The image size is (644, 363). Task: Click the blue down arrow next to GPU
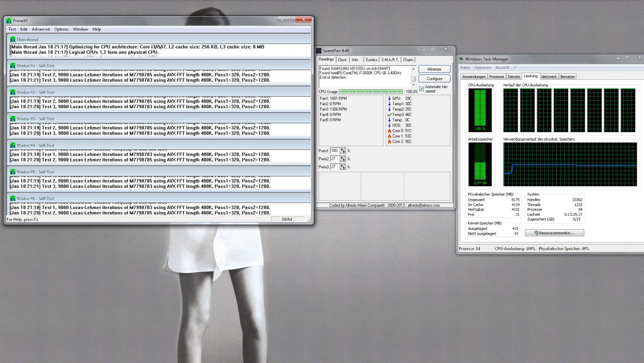tap(389, 99)
